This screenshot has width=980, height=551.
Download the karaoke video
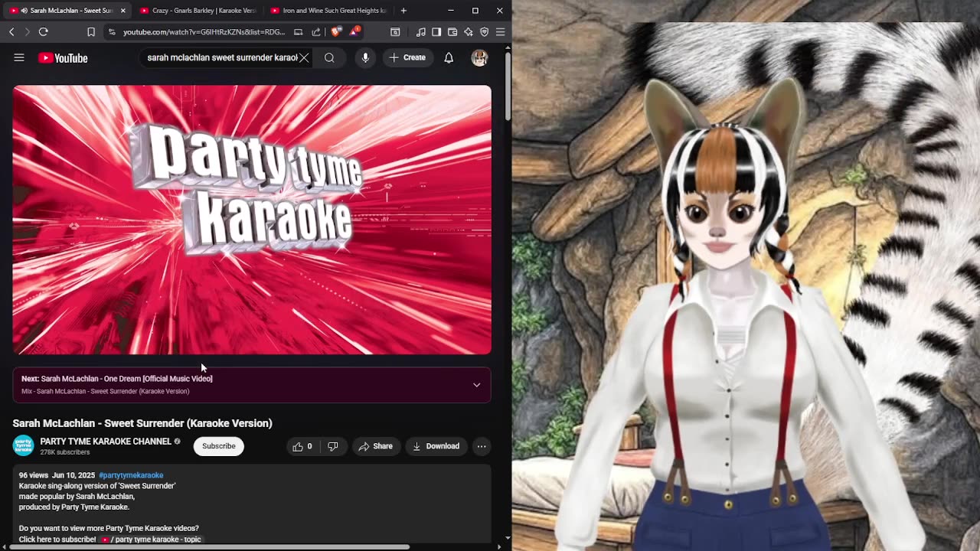pos(436,446)
